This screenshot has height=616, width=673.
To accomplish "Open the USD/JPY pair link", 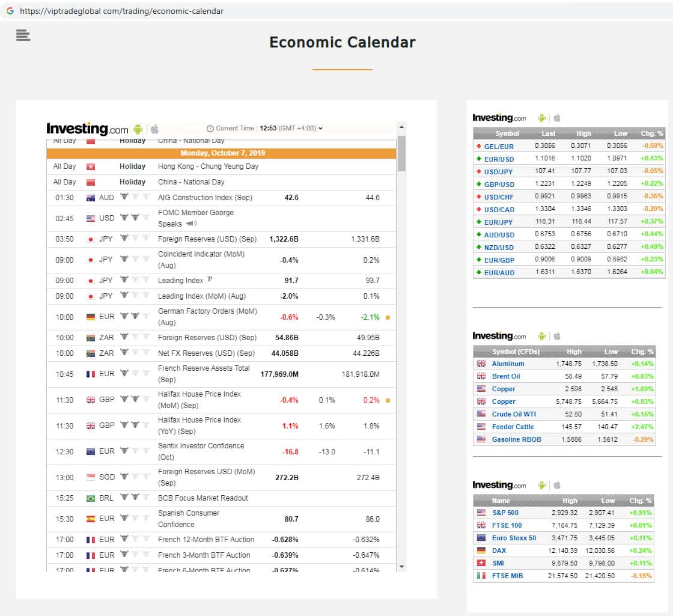I will pyautogui.click(x=498, y=172).
